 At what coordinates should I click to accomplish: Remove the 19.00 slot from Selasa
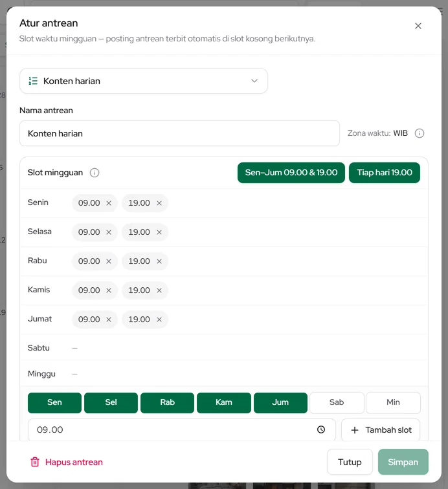coord(159,232)
